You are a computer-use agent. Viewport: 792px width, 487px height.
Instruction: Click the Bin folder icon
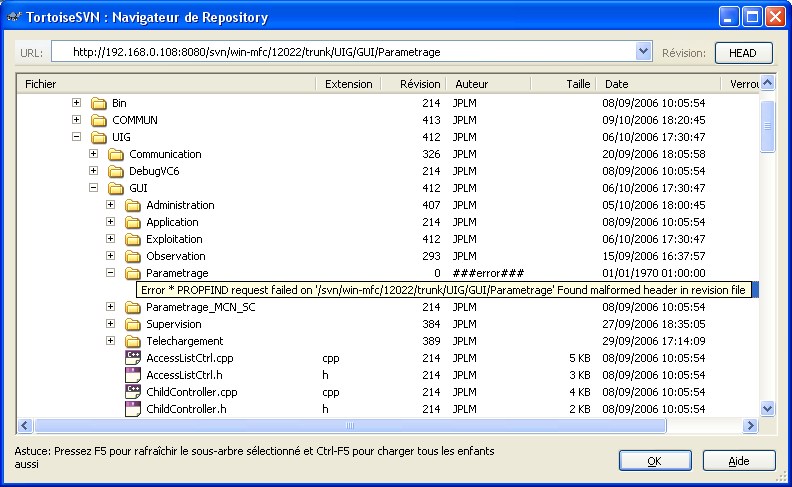click(x=98, y=104)
